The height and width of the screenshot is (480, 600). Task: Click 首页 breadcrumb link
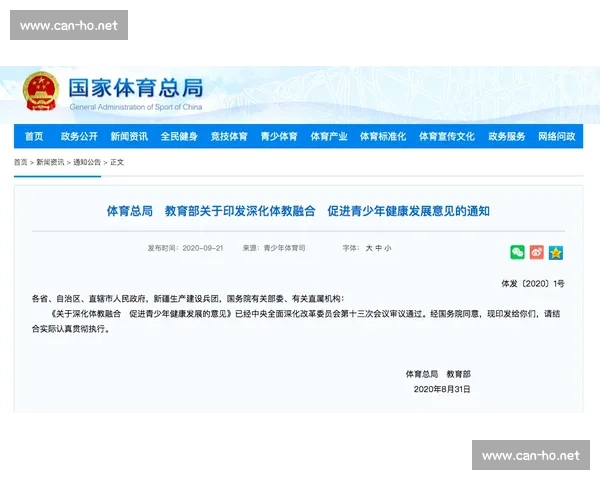tap(21, 162)
